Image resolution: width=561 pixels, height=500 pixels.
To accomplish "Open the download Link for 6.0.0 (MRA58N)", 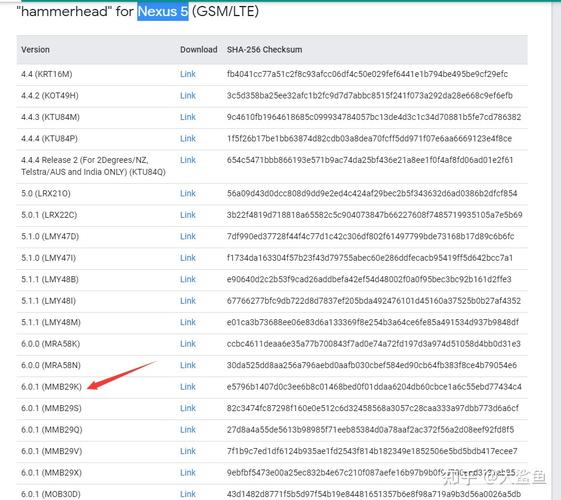I will [188, 365].
